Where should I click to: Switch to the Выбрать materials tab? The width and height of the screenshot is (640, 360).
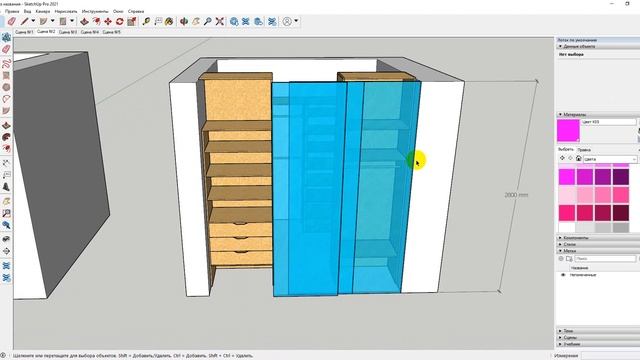pos(566,149)
